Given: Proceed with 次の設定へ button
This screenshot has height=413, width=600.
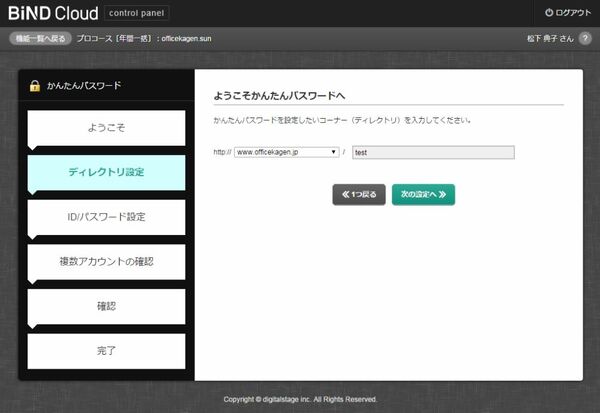Looking at the screenshot, I should (423, 194).
